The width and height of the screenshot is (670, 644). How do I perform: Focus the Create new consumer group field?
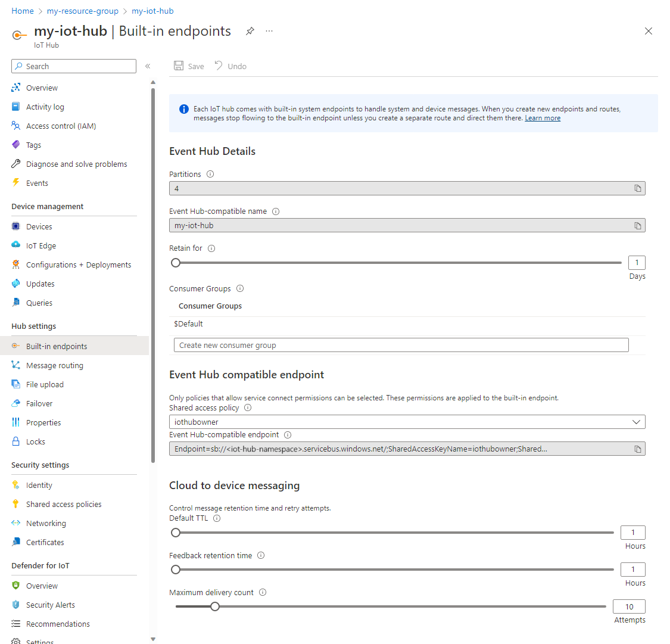[x=401, y=346]
